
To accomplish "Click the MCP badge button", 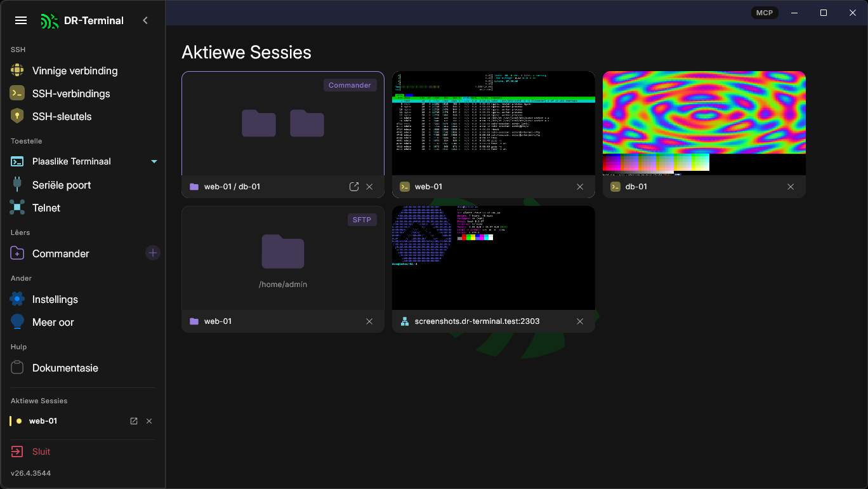I will click(765, 13).
